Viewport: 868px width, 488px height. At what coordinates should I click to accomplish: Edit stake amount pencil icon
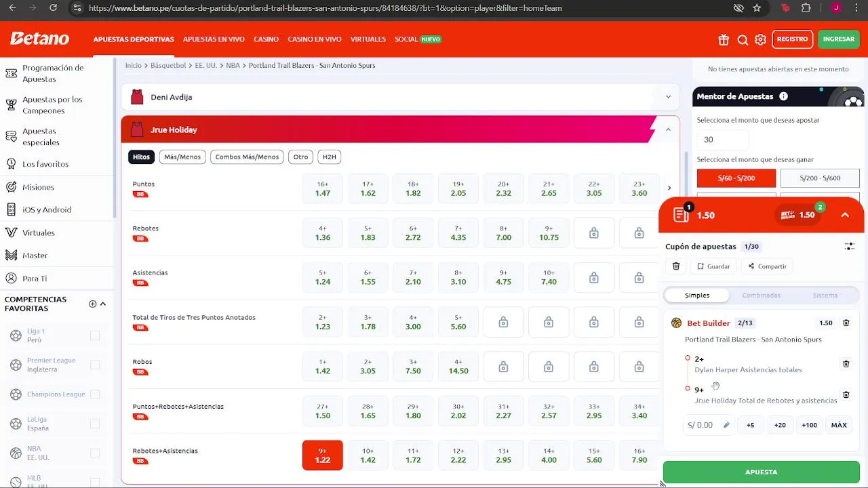tap(726, 425)
